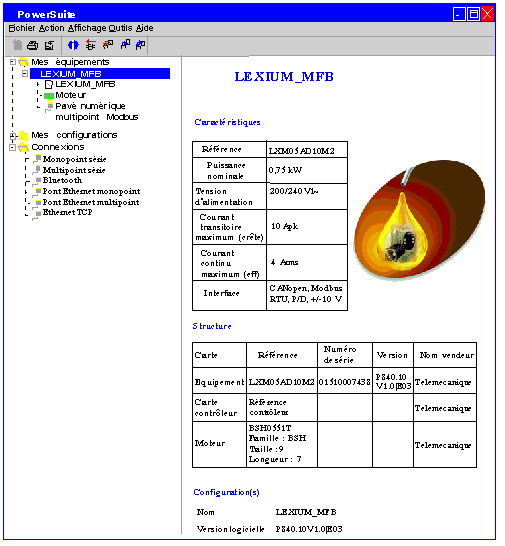
Task: Open the Affichage menu
Action: [x=87, y=29]
